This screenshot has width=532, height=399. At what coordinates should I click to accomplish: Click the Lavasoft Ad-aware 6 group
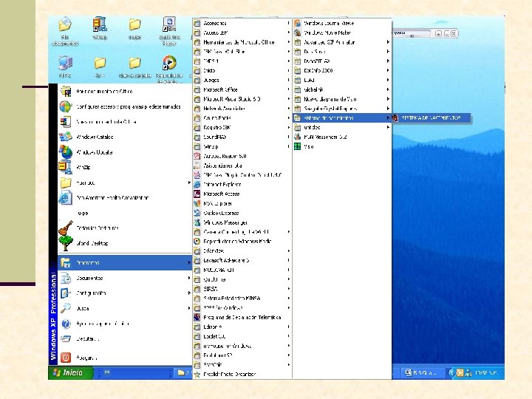click(242, 260)
